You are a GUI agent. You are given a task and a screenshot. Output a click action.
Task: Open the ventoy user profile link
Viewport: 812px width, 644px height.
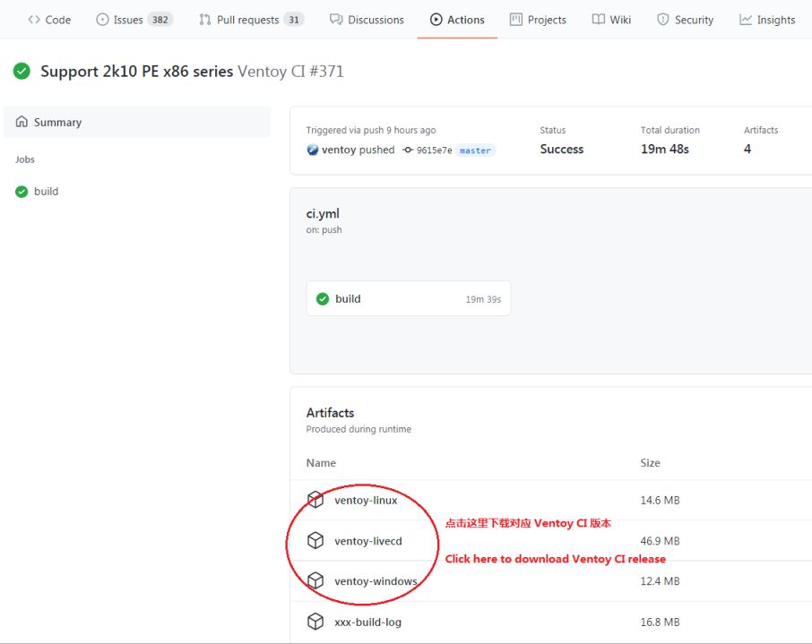pos(339,150)
